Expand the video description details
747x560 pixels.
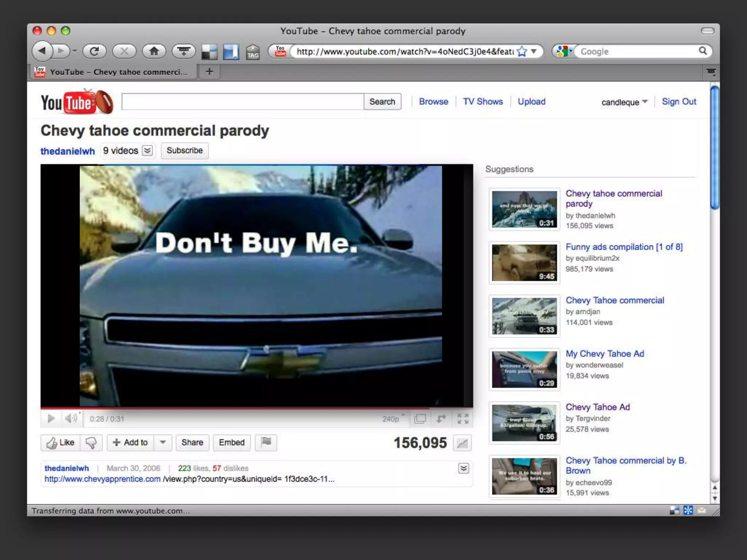[x=463, y=468]
